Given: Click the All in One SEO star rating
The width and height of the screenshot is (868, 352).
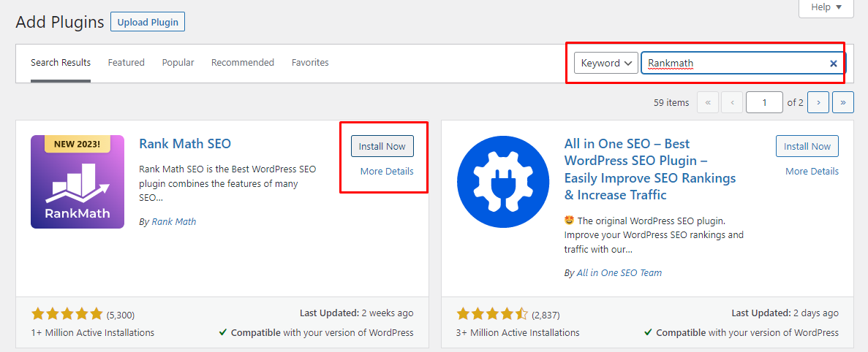Looking at the screenshot, I should pyautogui.click(x=493, y=315).
